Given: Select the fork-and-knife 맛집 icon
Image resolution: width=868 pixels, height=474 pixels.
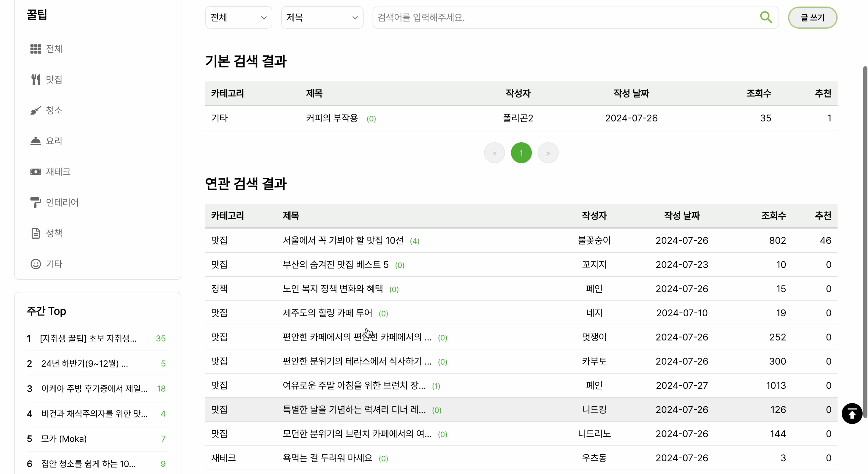Looking at the screenshot, I should point(35,79).
